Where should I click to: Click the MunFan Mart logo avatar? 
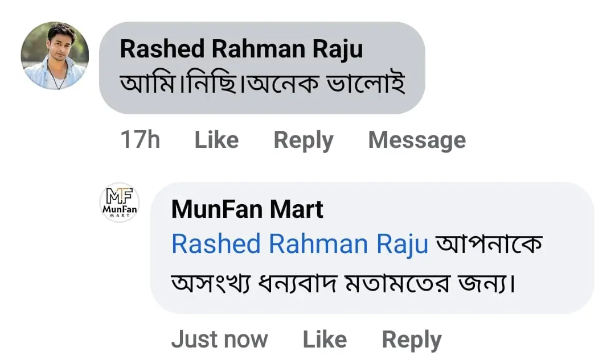(x=120, y=202)
